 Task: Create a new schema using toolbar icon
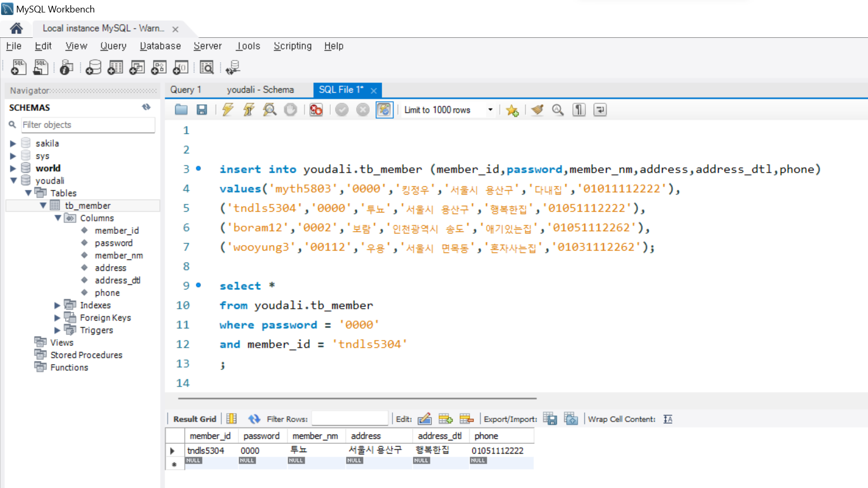tap(93, 67)
